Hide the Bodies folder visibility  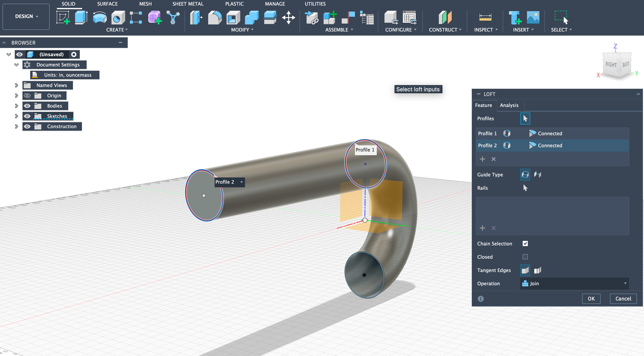[27, 106]
